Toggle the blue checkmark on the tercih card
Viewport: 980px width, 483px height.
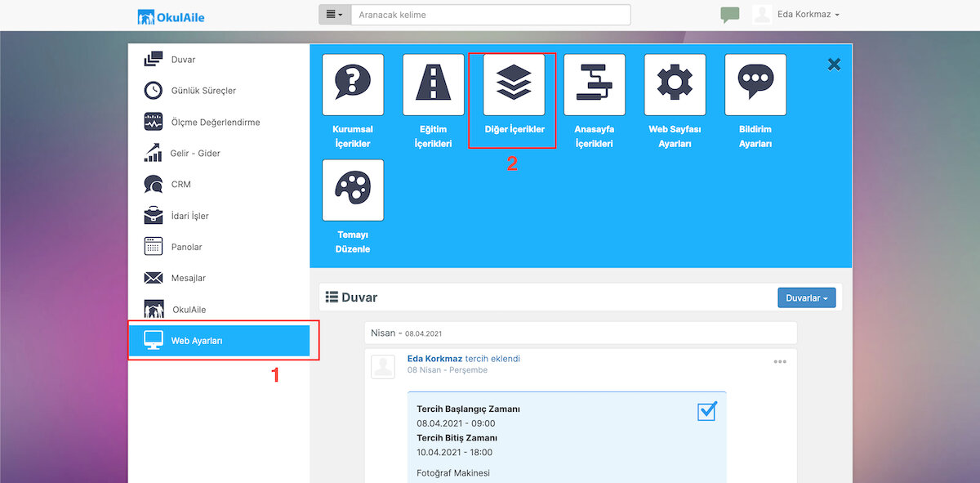[707, 410]
